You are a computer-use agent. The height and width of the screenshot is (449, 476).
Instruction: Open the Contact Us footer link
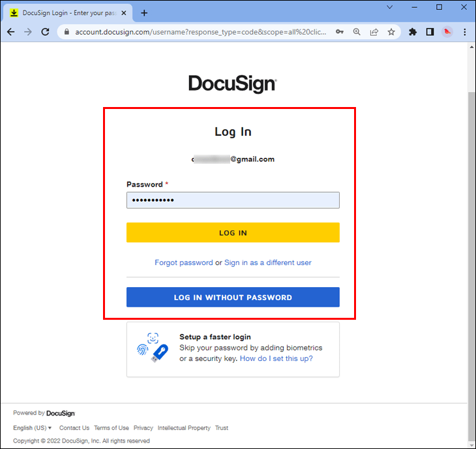point(74,427)
